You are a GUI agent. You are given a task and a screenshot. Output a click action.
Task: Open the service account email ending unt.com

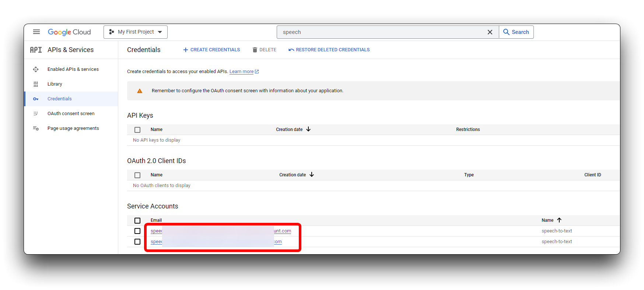(221, 231)
